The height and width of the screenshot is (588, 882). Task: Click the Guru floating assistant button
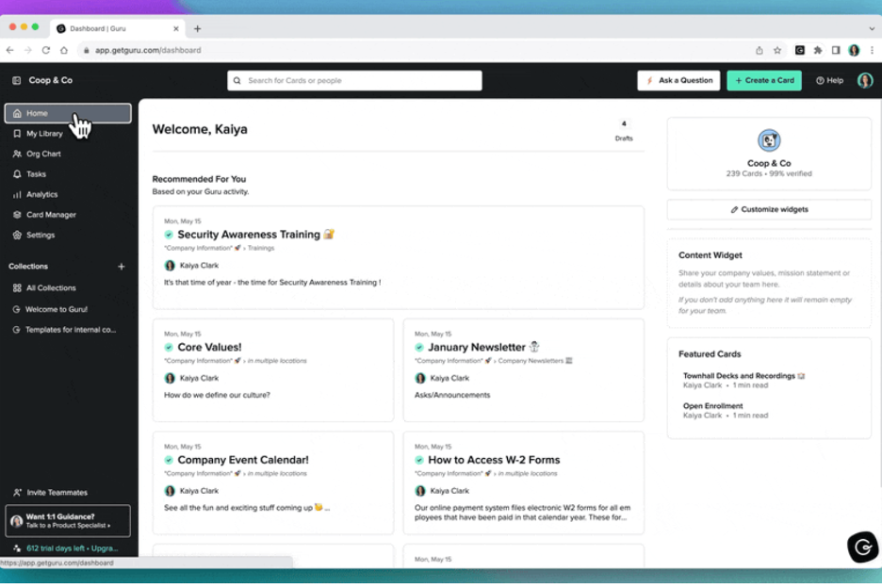[862, 547]
